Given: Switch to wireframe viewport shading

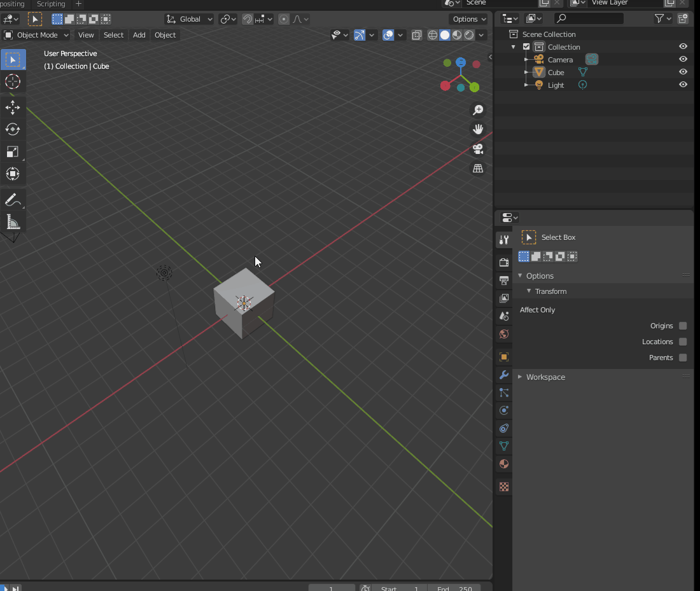Looking at the screenshot, I should click(433, 35).
